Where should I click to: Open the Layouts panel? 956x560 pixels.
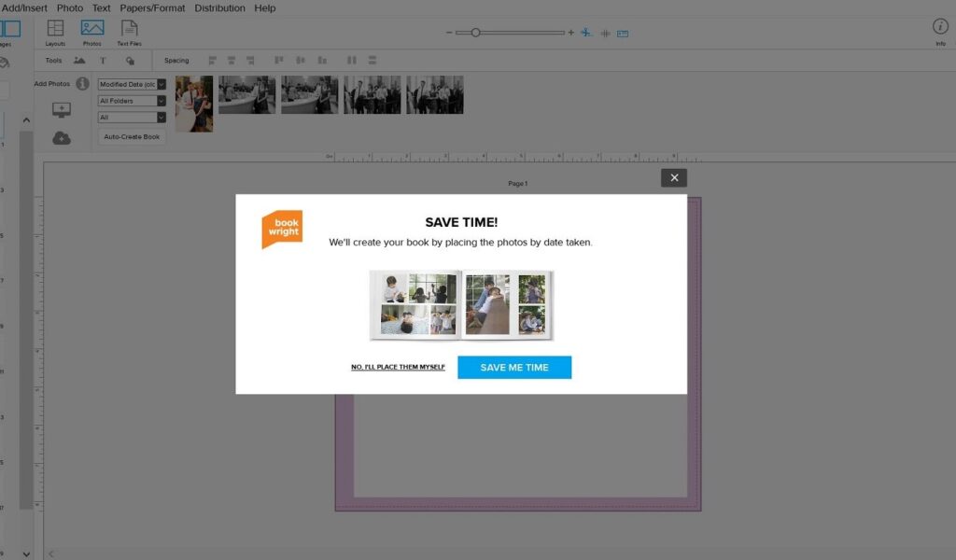pyautogui.click(x=55, y=33)
